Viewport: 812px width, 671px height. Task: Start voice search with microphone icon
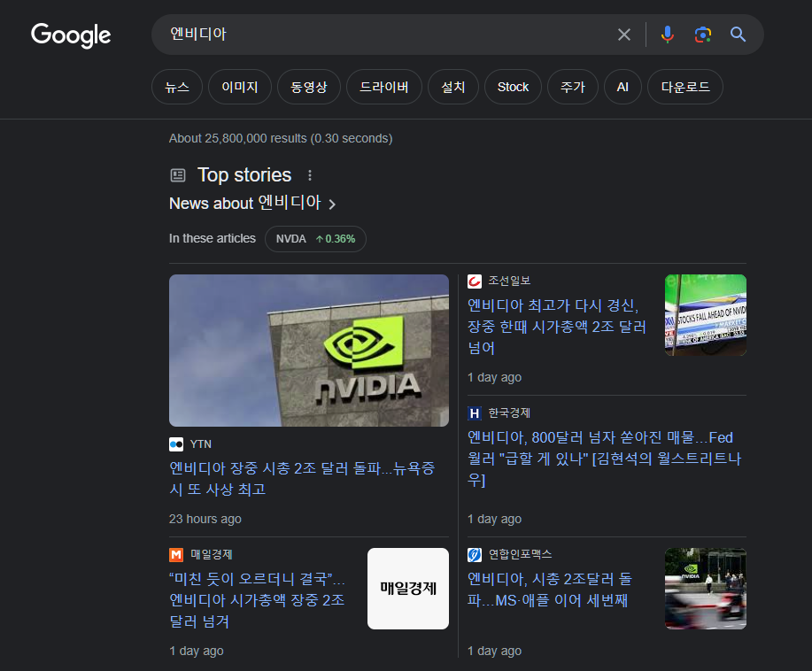[x=668, y=35]
